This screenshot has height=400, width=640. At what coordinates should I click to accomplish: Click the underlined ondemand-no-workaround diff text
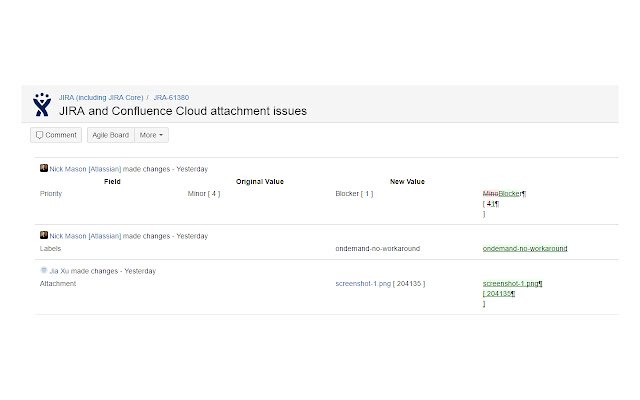tap(525, 249)
